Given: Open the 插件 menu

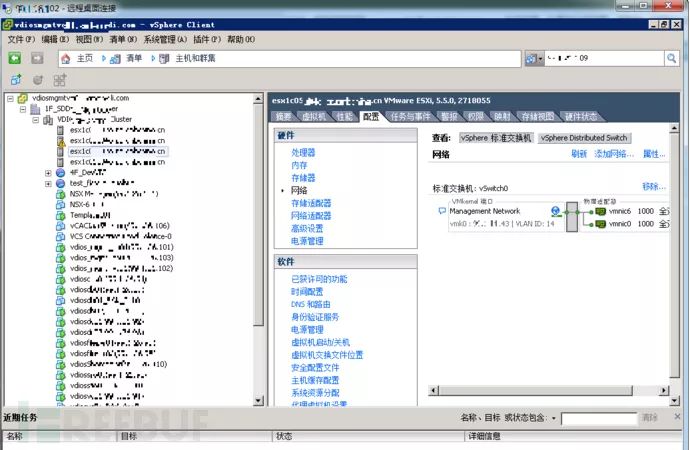Looking at the screenshot, I should 207,39.
